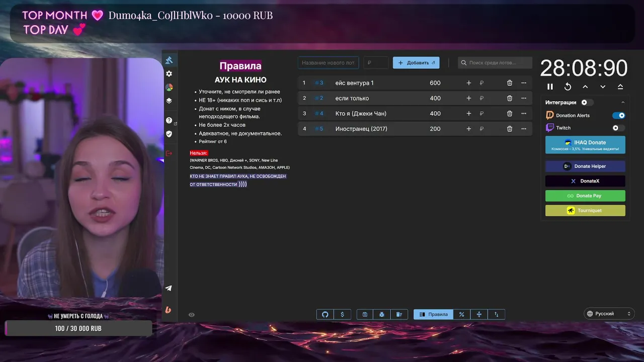Image resolution: width=644 pixels, height=362 pixels.
Task: Click the red 'Нельзя:' label
Action: click(199, 153)
